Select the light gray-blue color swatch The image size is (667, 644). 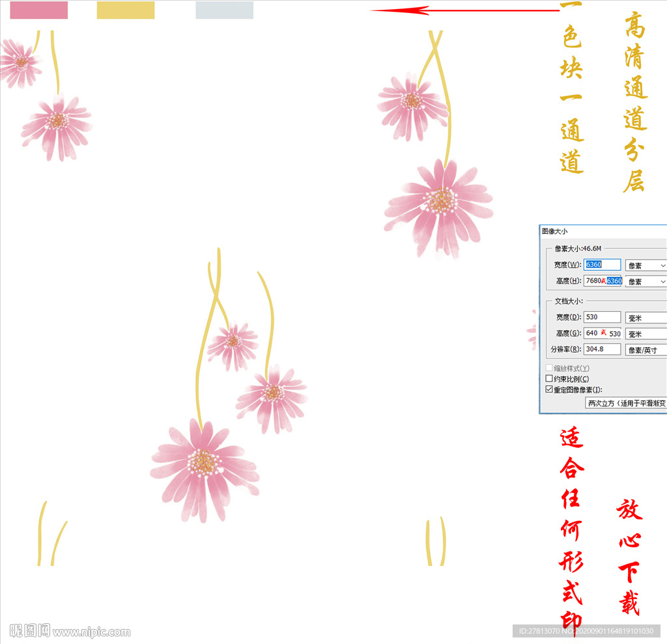[224, 11]
